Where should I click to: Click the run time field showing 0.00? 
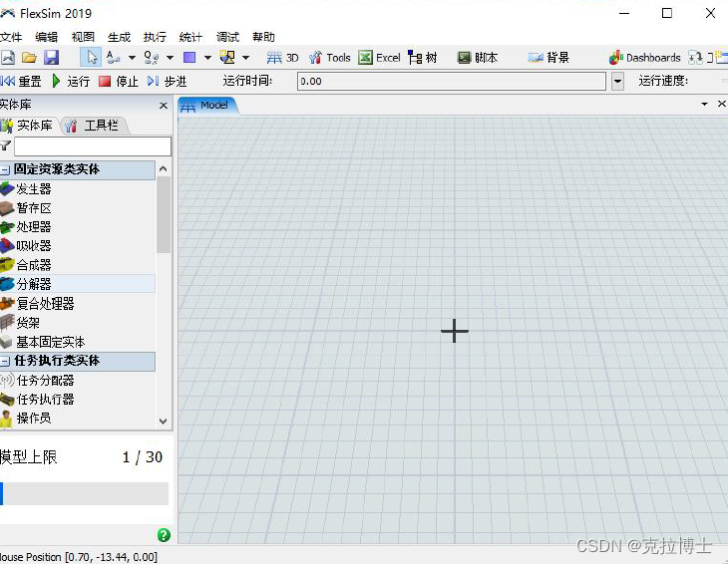pos(452,81)
